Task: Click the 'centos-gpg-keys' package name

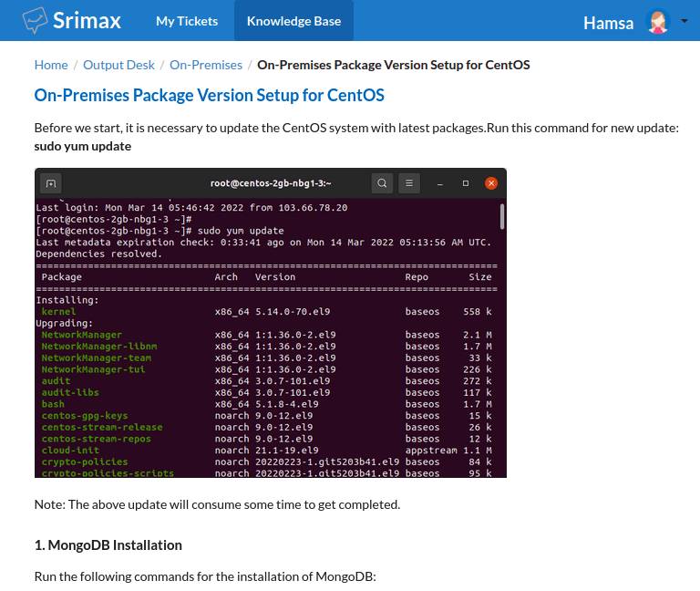Action: tap(85, 416)
